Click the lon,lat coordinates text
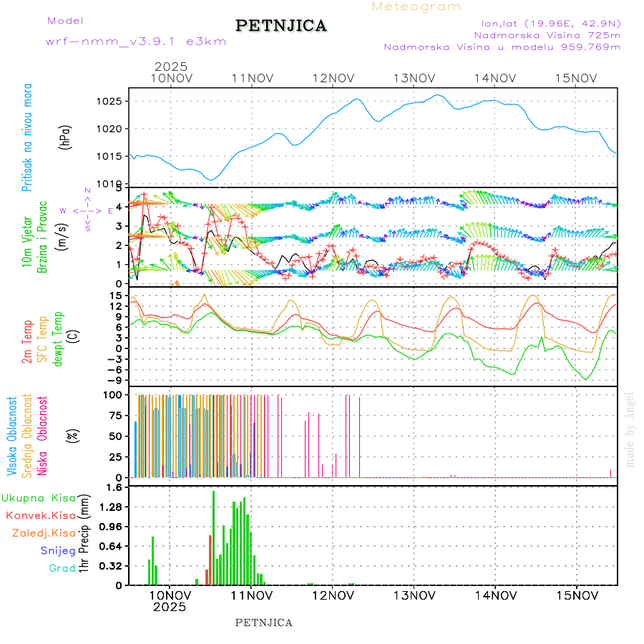Screen dimensions: 644x644 pyautogui.click(x=550, y=22)
